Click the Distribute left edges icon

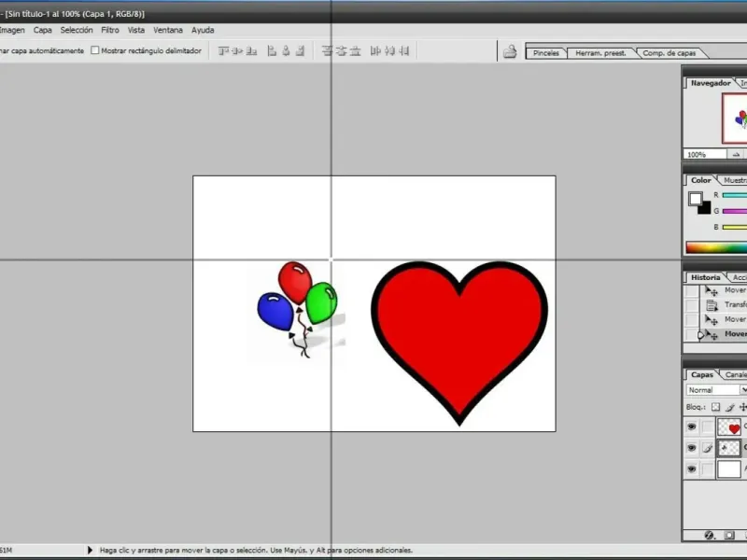click(375, 50)
